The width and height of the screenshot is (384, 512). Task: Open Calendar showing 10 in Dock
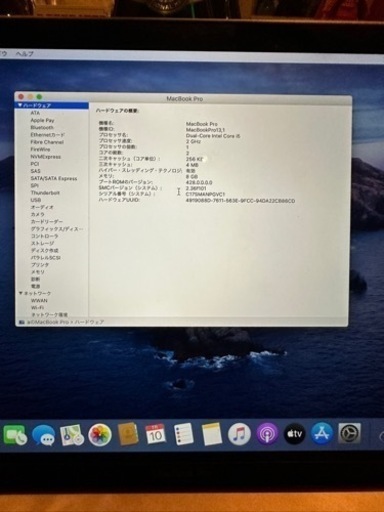[x=155, y=434]
